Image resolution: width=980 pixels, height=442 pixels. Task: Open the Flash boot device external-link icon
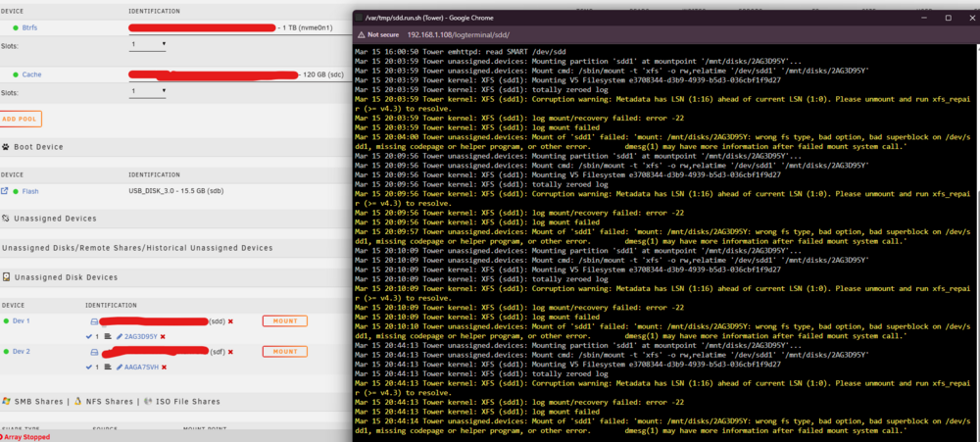(5, 191)
